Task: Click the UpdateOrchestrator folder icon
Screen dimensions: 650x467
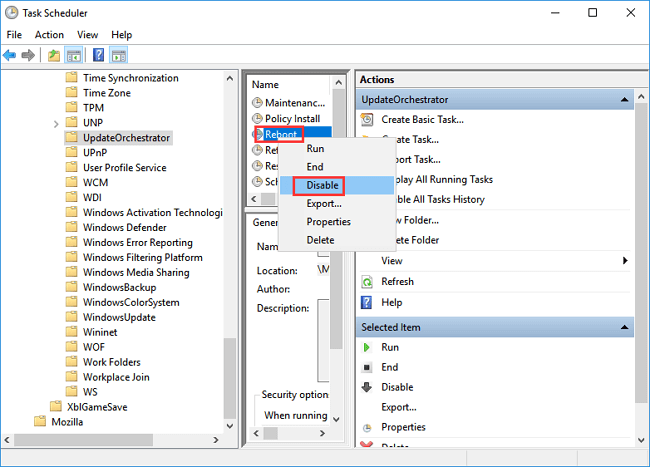Action: (72, 137)
